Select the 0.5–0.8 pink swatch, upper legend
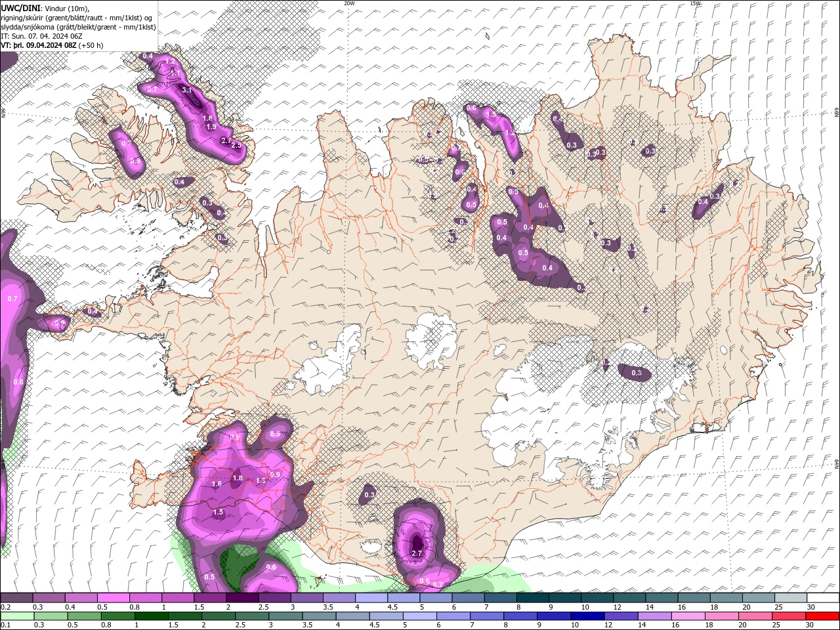This screenshot has height=630, width=840. [x=113, y=597]
